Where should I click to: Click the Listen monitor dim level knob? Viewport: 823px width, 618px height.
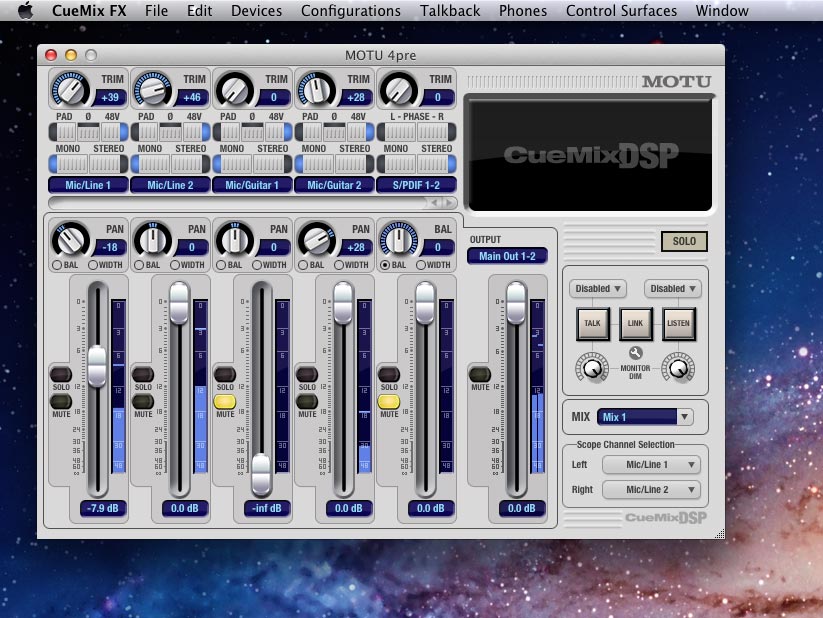[x=678, y=369]
